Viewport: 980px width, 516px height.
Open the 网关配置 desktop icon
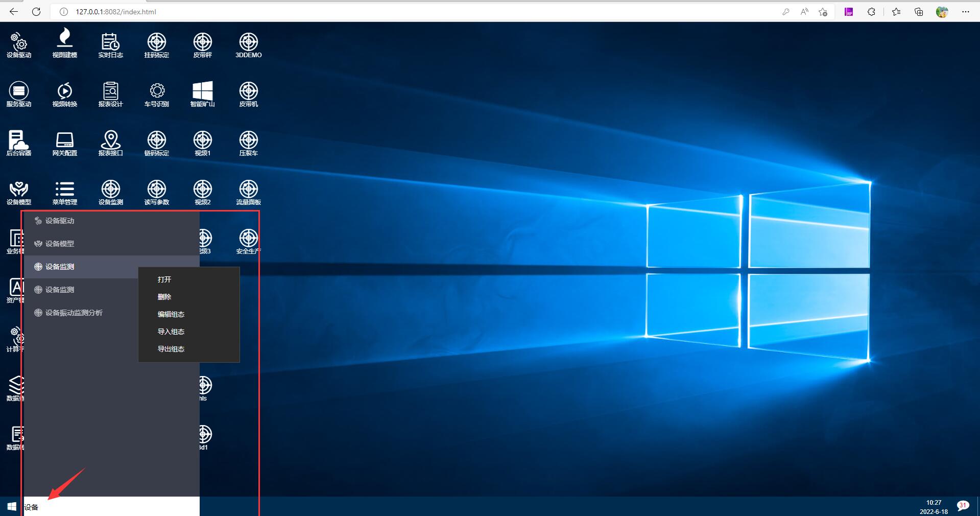(x=65, y=143)
